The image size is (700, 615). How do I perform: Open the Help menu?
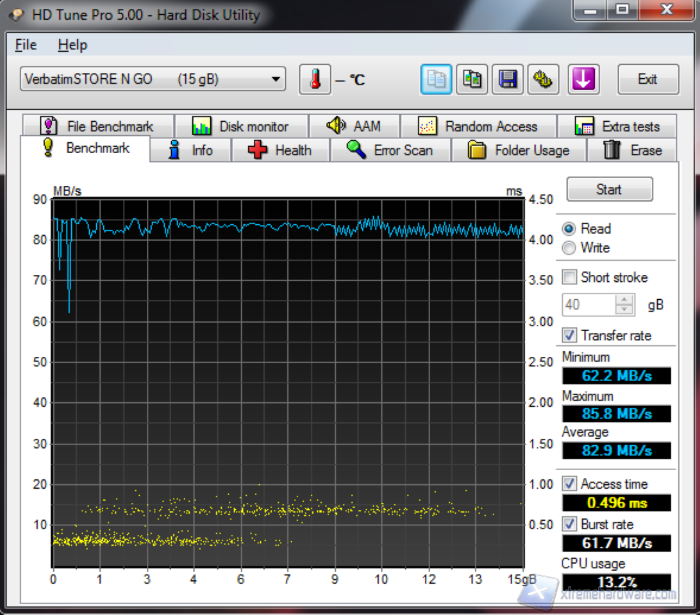pos(72,45)
